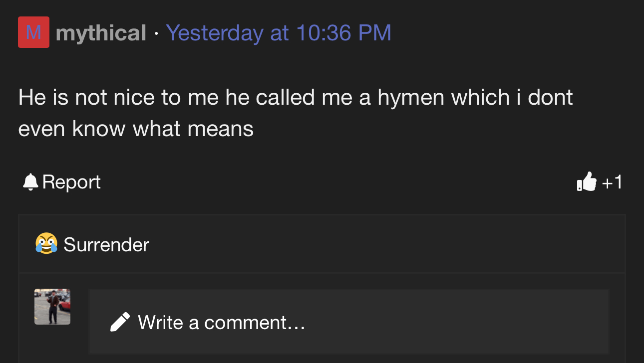Click the word "Yesterday" in the timestamp
The width and height of the screenshot is (644, 363).
214,33
